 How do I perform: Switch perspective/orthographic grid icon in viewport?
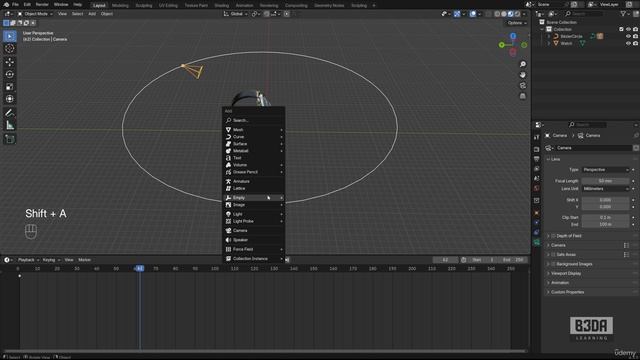(522, 96)
